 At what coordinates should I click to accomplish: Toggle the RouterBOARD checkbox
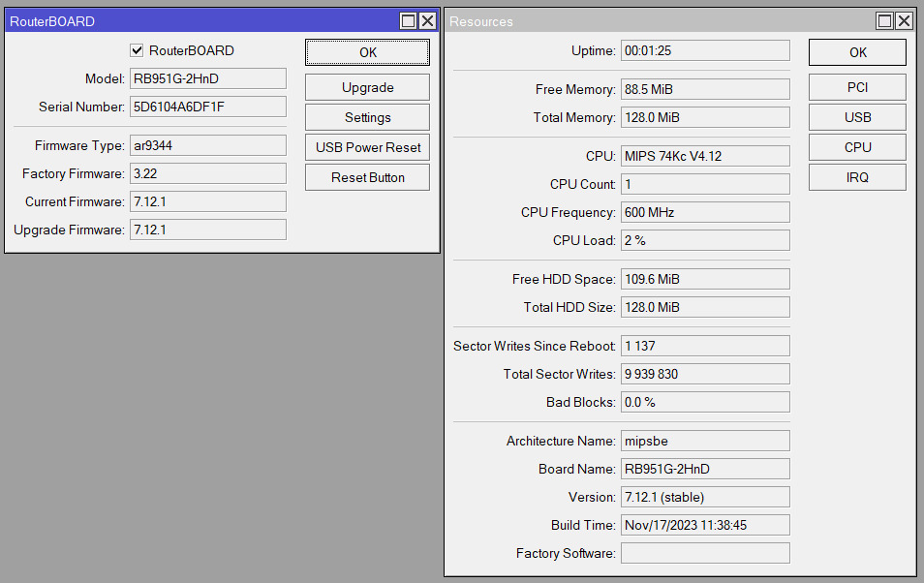pos(137,50)
